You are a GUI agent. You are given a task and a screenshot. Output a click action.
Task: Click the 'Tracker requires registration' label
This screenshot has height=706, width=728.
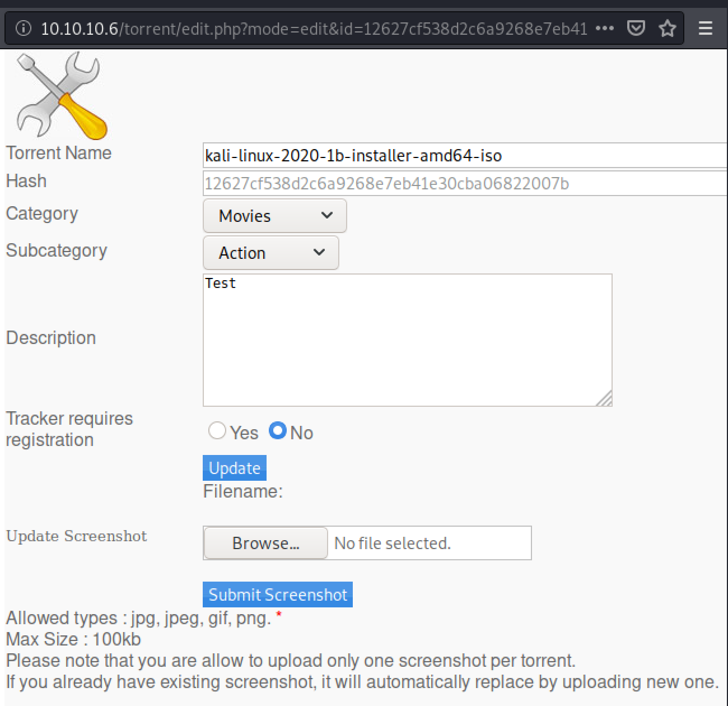point(69,429)
